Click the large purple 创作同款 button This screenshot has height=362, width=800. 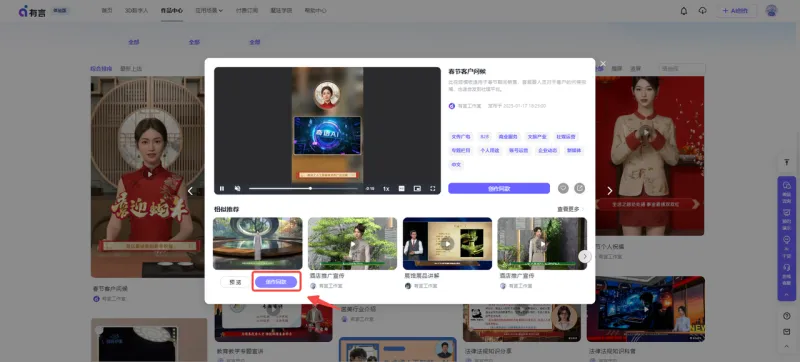(x=499, y=189)
